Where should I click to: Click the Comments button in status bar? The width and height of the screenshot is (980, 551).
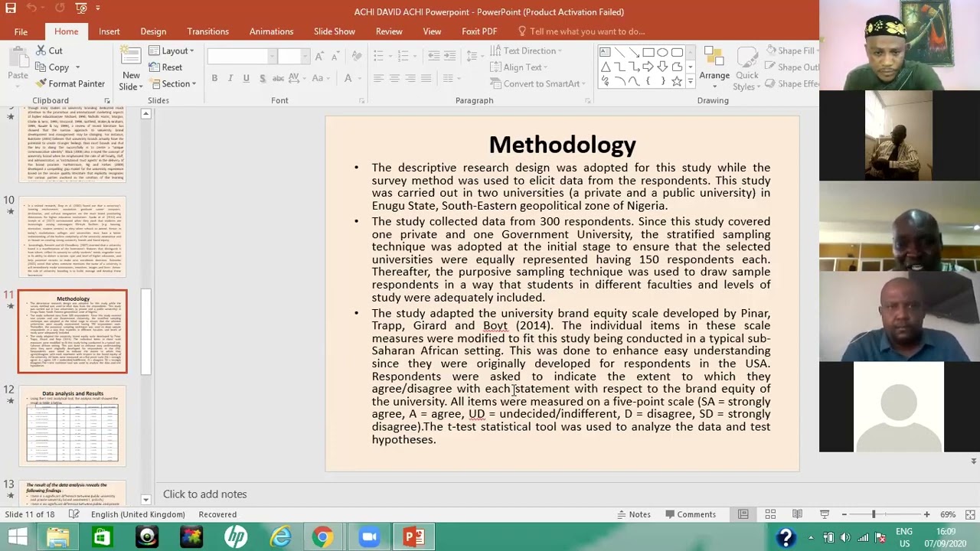tap(691, 514)
